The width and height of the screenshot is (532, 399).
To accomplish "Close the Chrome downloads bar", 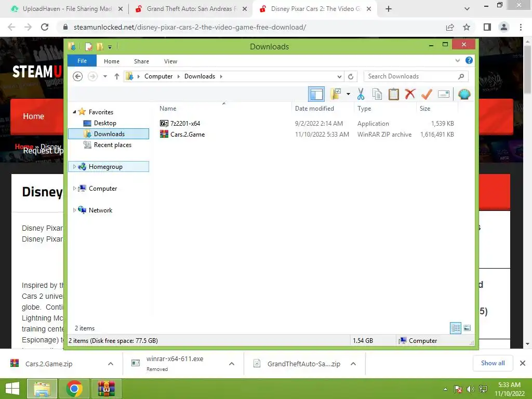I will [523, 363].
